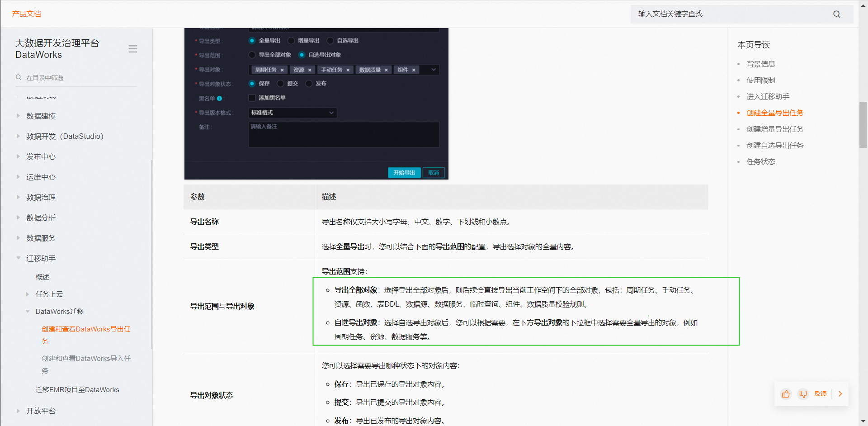Select the 自选导出 radio button
The height and width of the screenshot is (426, 868).
click(330, 41)
